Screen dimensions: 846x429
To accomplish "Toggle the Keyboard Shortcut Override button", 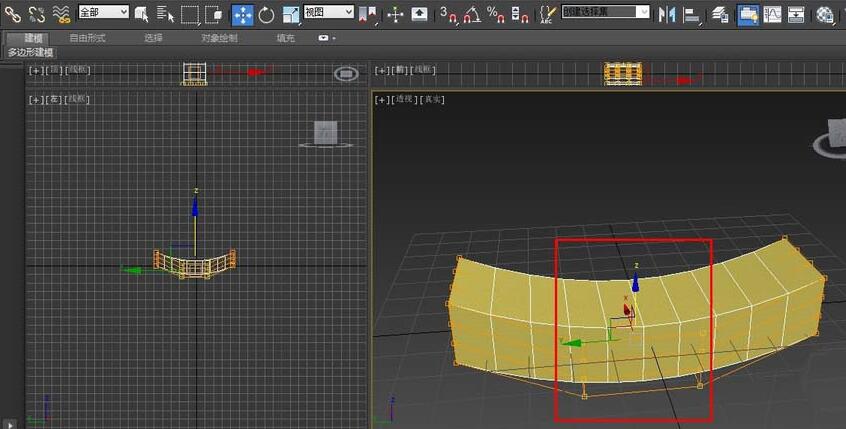I will 419,15.
